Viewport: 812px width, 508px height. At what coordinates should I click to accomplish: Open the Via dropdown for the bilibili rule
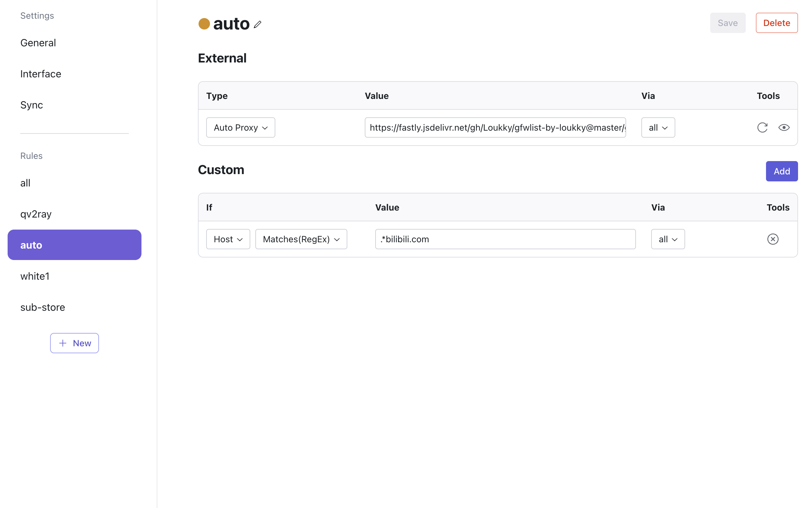667,239
